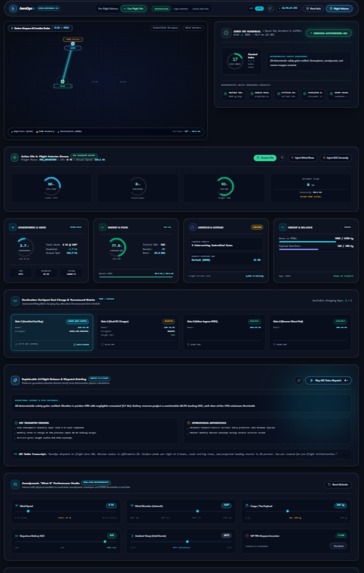Click the amber status badge on the Airspace & Geofence card
This screenshot has height=573, width=364.
tap(257, 227)
